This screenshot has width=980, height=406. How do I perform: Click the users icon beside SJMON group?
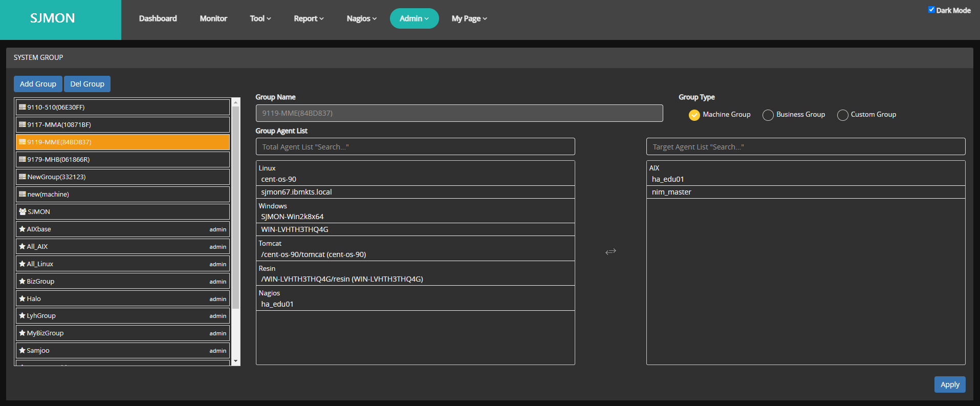click(22, 211)
